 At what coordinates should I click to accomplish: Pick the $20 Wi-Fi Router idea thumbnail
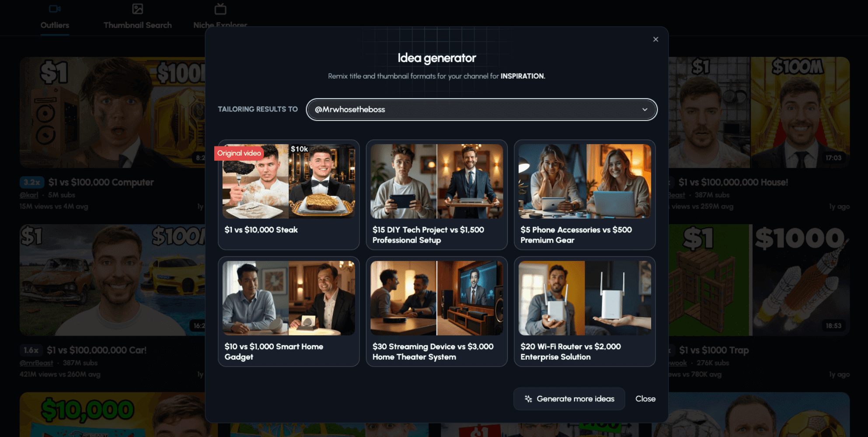(x=584, y=298)
